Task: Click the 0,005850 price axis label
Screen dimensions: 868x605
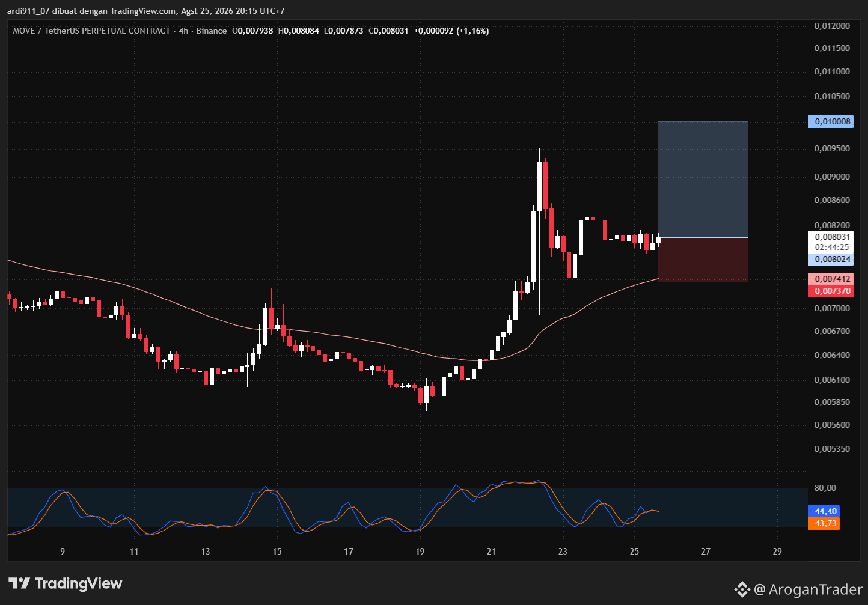Action: point(832,401)
